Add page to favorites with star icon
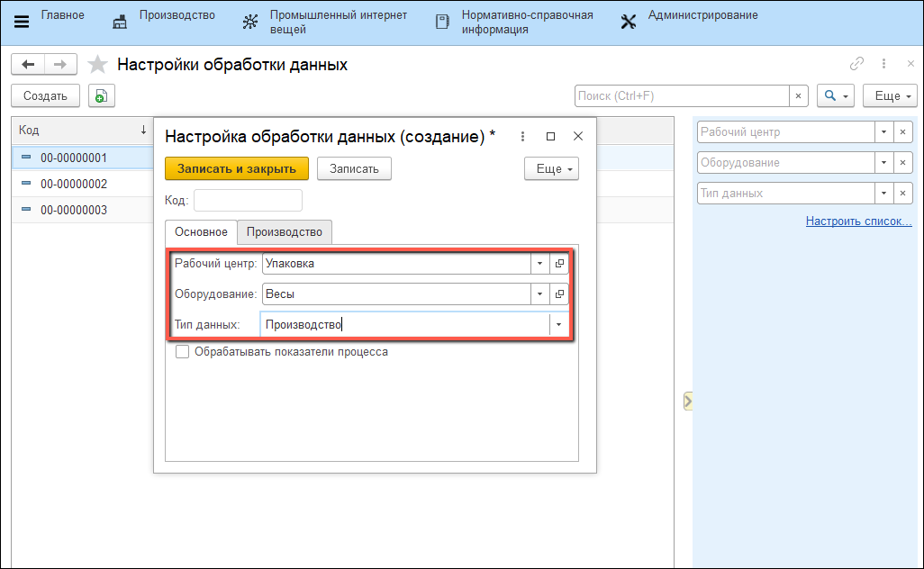Viewport: 924px width, 569px height. point(98,65)
